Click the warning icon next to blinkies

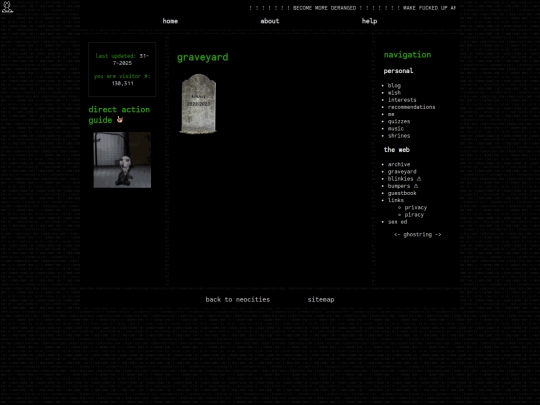419,179
